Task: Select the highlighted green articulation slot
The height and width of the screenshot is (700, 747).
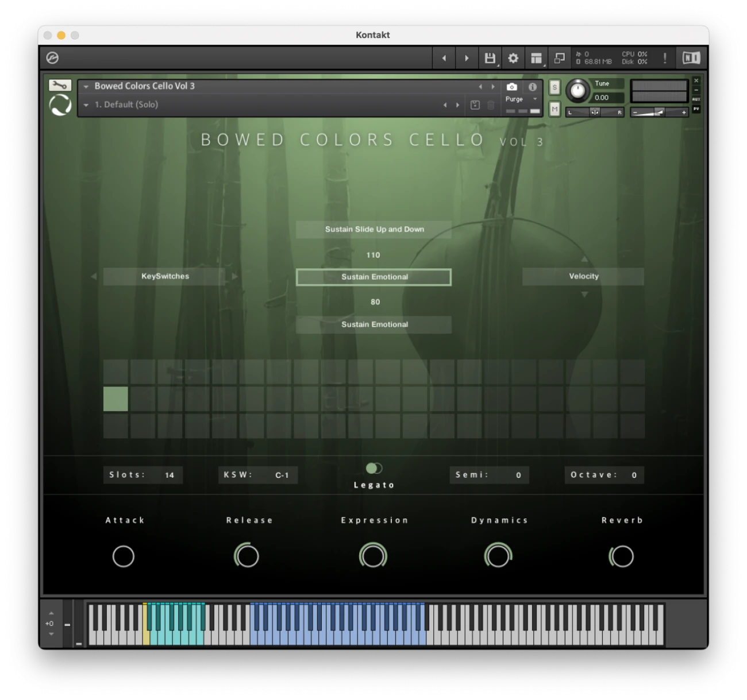Action: pos(115,399)
